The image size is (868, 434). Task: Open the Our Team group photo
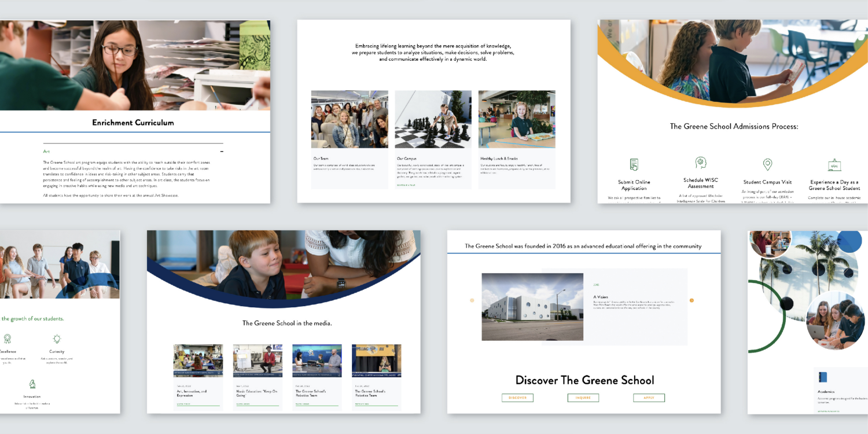click(x=350, y=119)
